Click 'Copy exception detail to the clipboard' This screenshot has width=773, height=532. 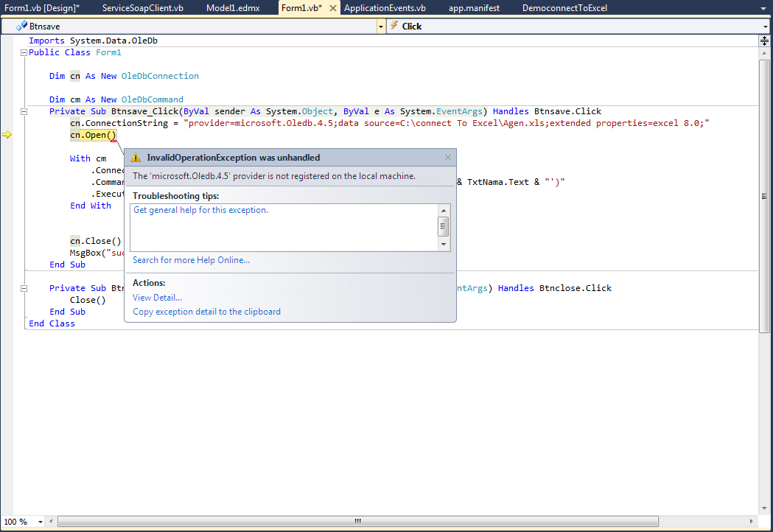(206, 312)
